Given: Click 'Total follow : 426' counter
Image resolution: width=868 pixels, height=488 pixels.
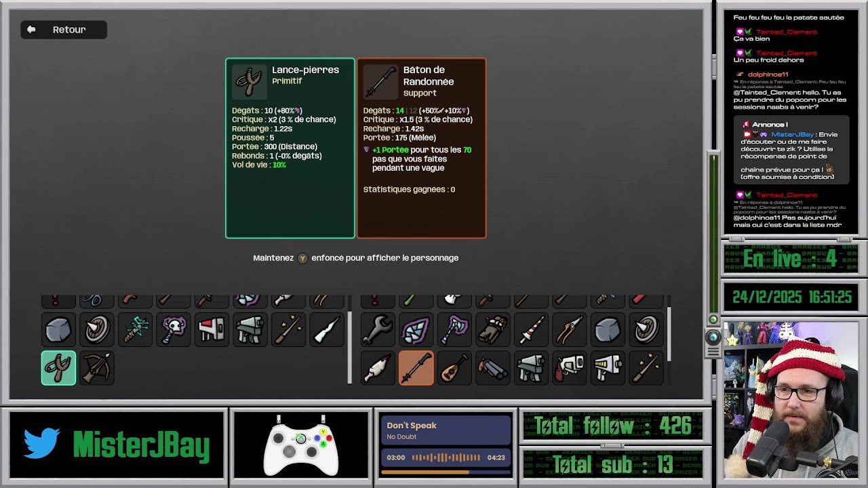Looking at the screenshot, I should pos(613,426).
